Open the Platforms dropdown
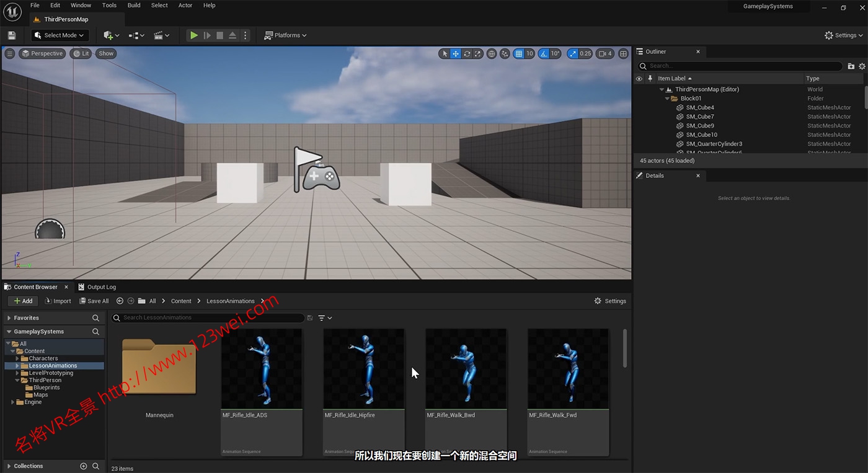Viewport: 868px width, 473px height. pyautogui.click(x=285, y=35)
